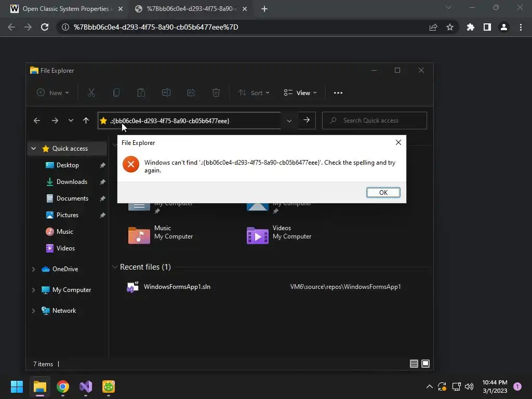Viewport: 532px width, 399px height.
Task: Open the volume control in system tray
Action: click(469, 387)
